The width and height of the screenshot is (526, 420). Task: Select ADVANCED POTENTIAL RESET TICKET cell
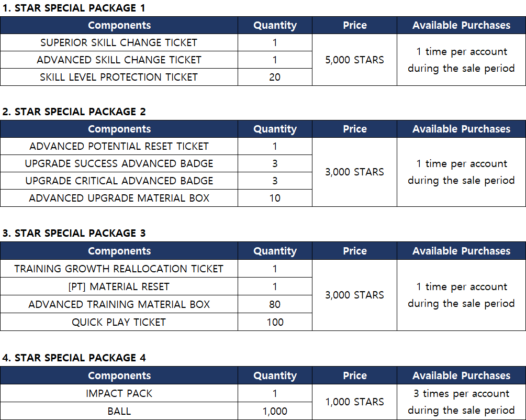[119, 146]
